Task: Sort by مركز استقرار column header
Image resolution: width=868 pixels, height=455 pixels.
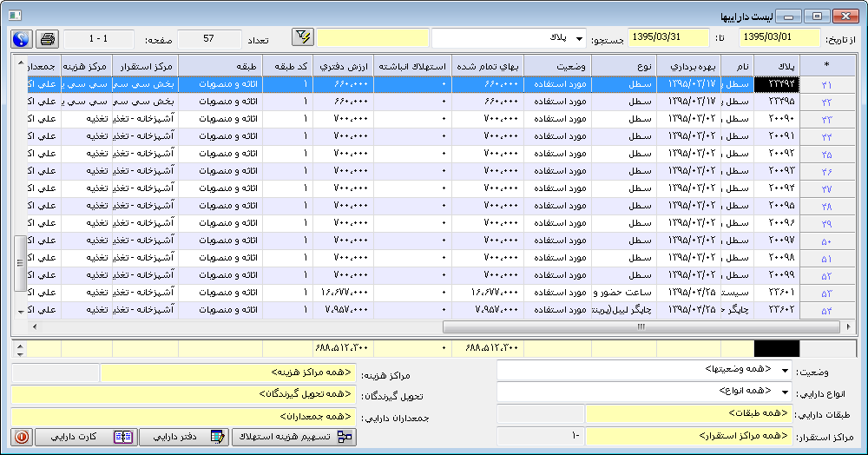Action: [145, 66]
